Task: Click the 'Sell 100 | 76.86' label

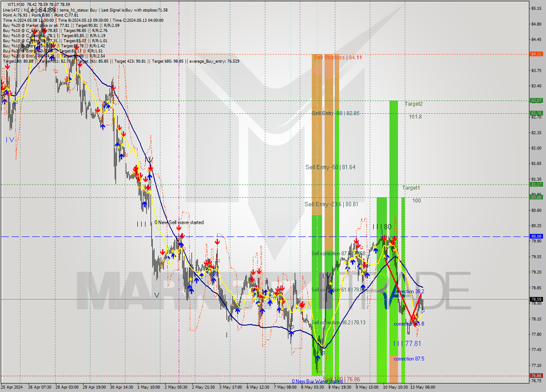Action: click(341, 379)
